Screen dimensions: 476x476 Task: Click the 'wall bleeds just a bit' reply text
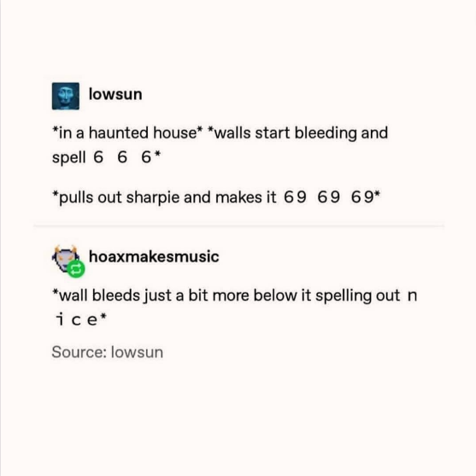tap(235, 307)
